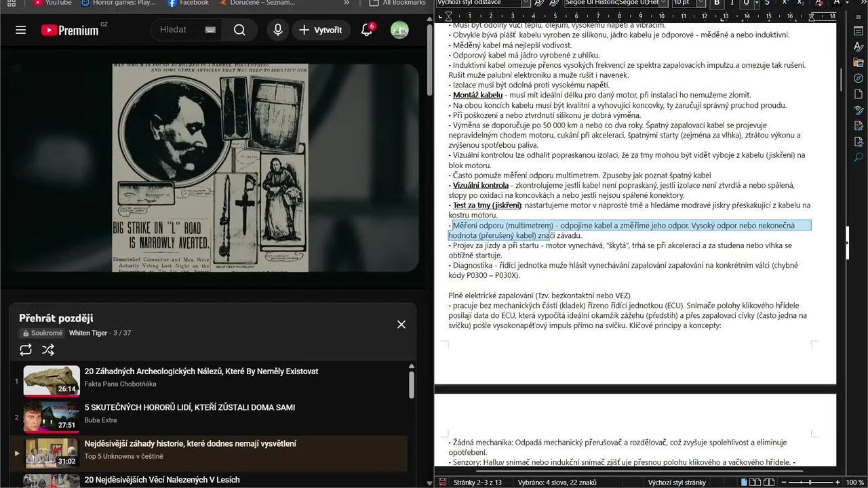Click zoom out minus in Writer status bar

[x=783, y=482]
